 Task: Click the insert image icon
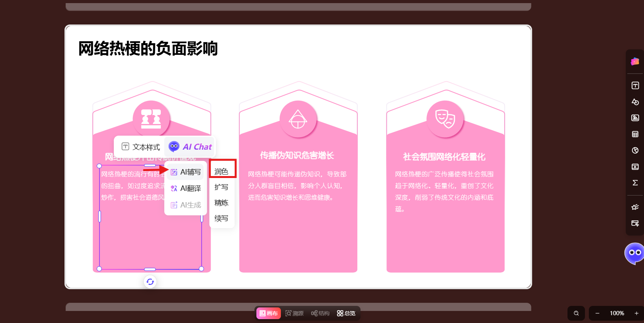coord(635,118)
